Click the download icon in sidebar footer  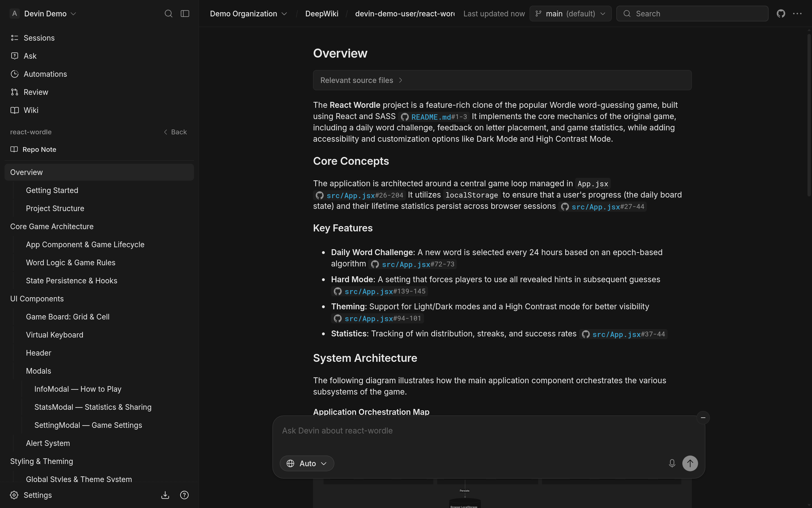(x=165, y=495)
